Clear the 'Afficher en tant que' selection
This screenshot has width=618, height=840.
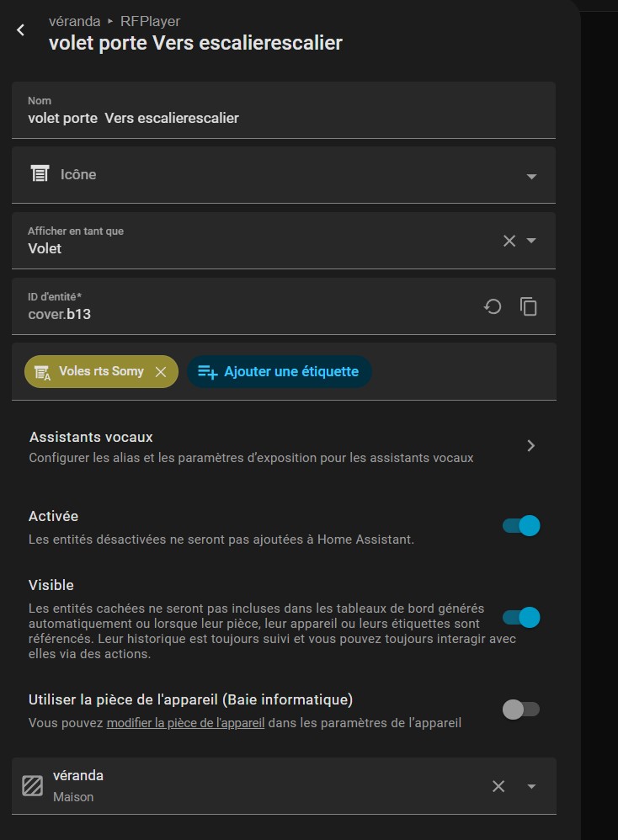pyautogui.click(x=509, y=241)
